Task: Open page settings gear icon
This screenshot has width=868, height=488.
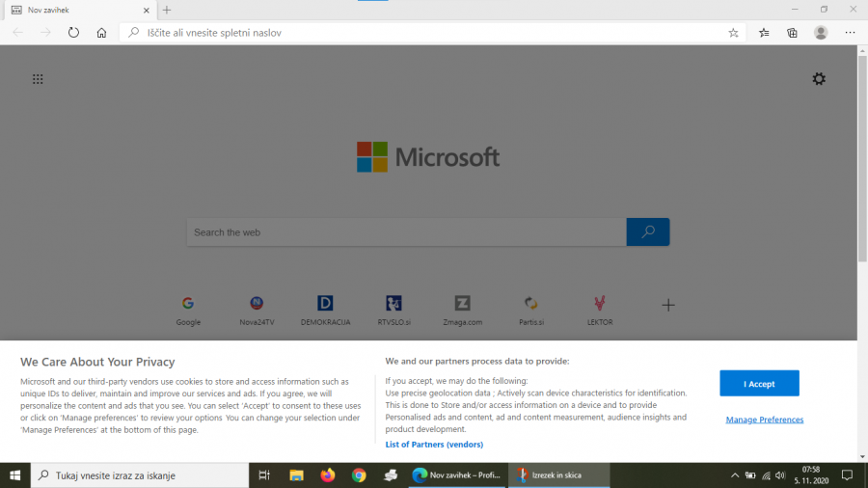Action: [819, 79]
